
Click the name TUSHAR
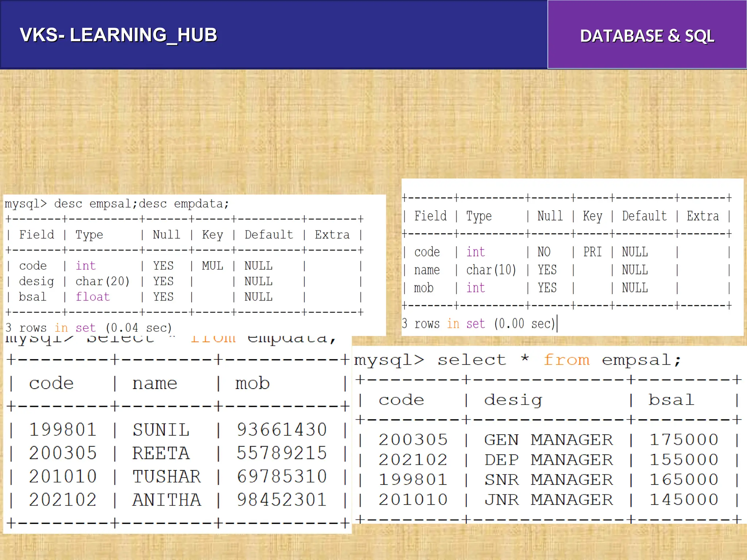(x=167, y=476)
